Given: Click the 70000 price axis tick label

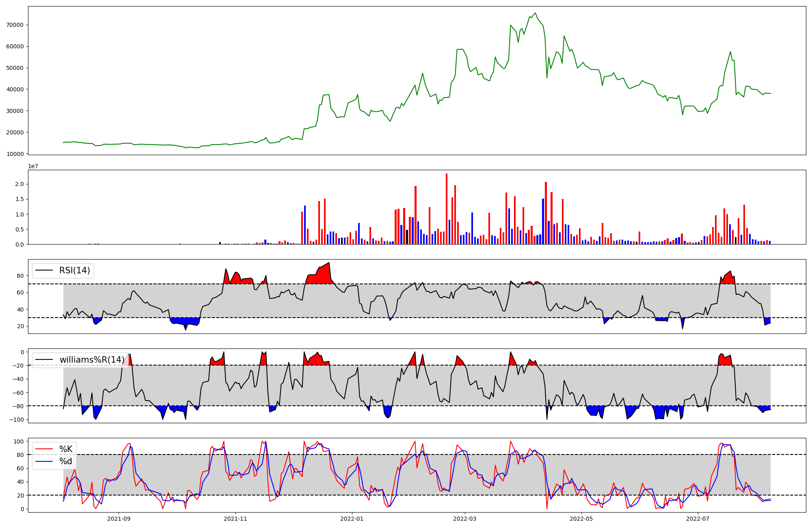Looking at the screenshot, I should pyautogui.click(x=15, y=25).
